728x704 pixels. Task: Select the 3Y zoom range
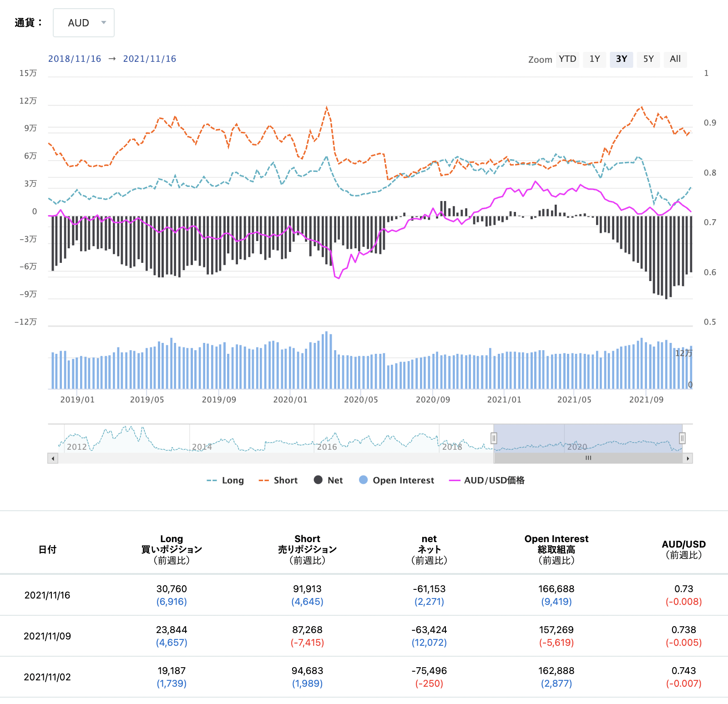(622, 59)
